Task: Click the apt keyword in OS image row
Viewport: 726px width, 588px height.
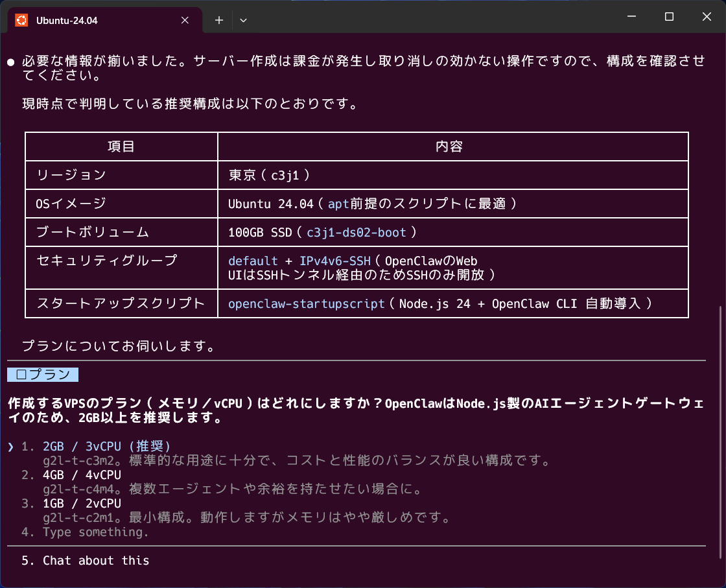Action: 338,204
